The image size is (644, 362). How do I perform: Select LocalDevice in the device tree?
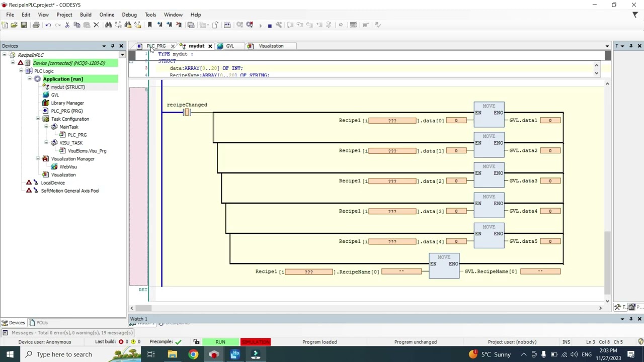(x=53, y=183)
